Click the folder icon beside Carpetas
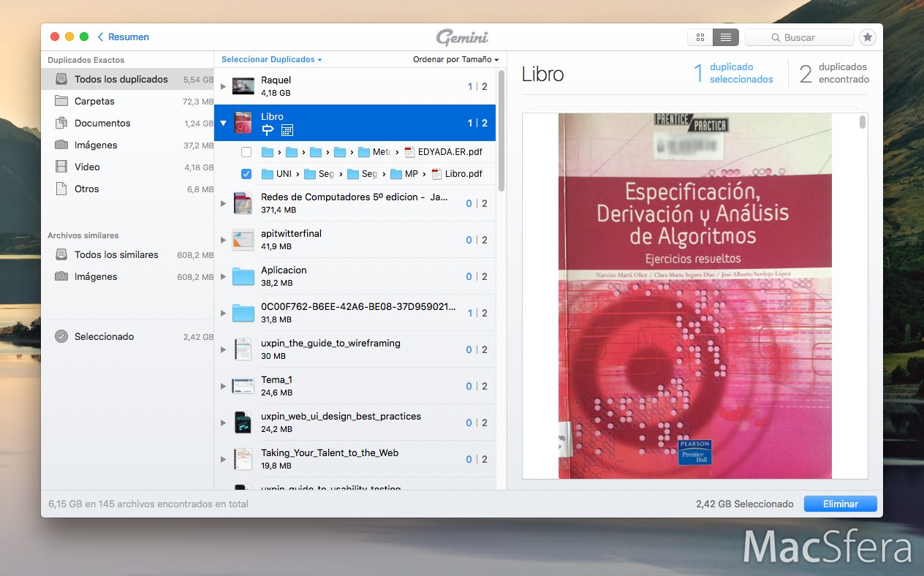The width and height of the screenshot is (924, 576). (62, 101)
